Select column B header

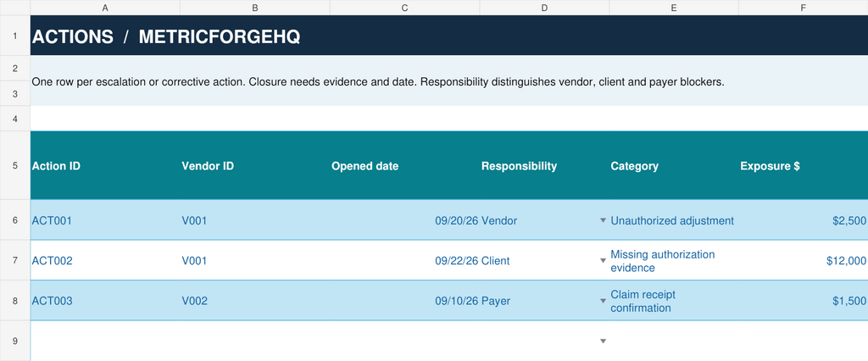coord(254,8)
